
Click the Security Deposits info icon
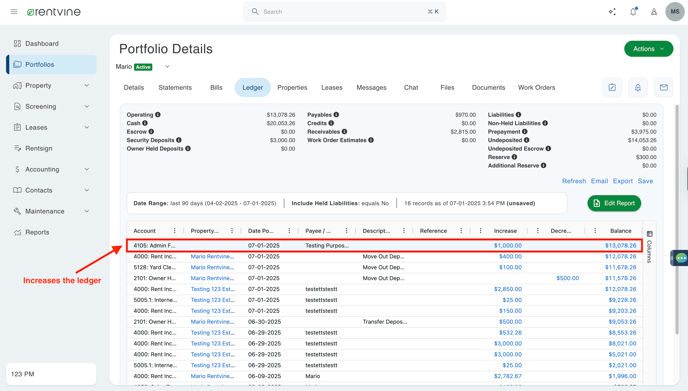point(179,140)
